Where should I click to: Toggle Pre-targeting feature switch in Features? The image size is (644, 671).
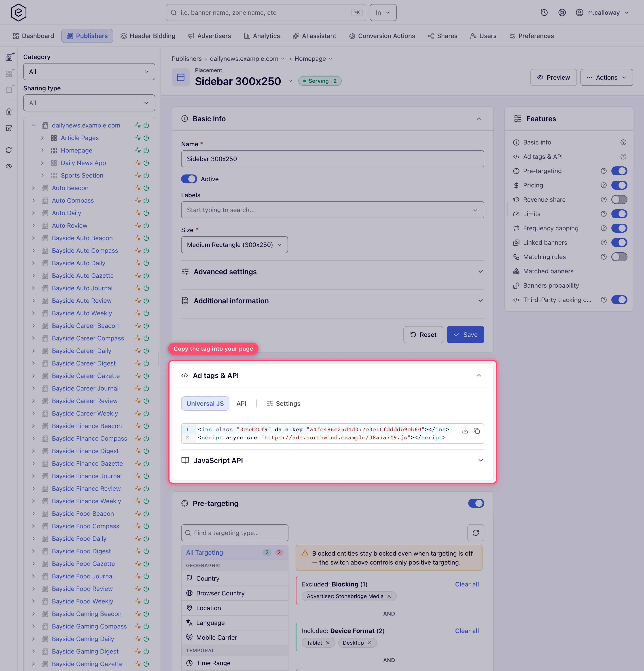point(619,171)
